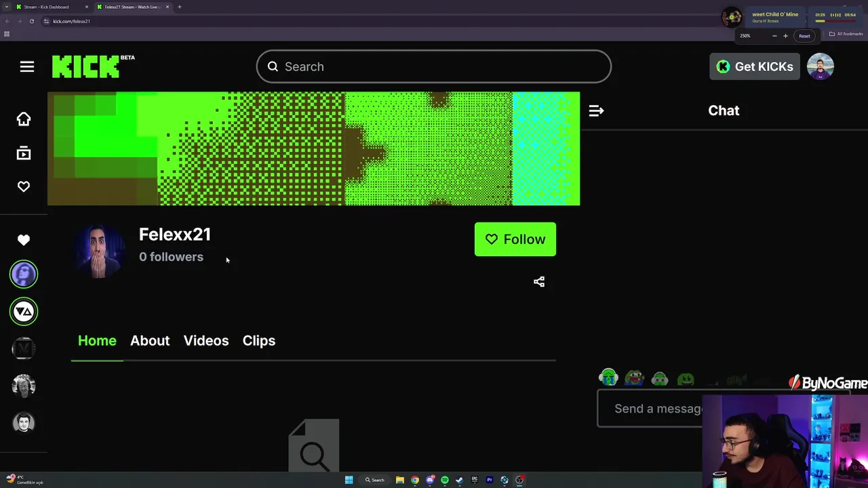
Task: Switch to the About tab
Action: click(x=150, y=341)
